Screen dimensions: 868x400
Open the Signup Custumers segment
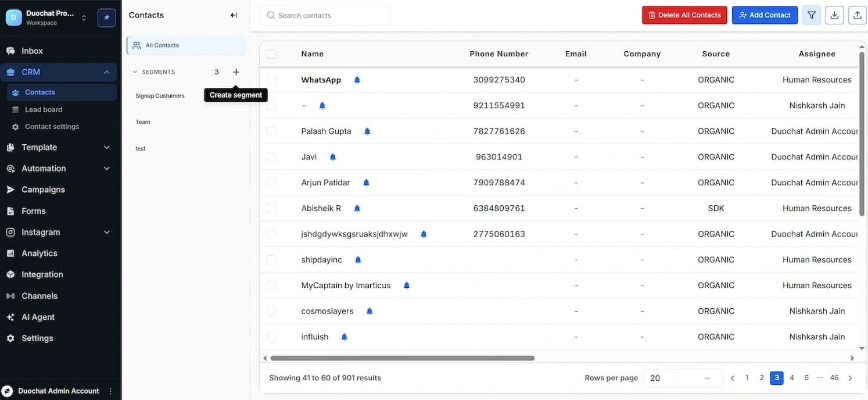[x=160, y=96]
